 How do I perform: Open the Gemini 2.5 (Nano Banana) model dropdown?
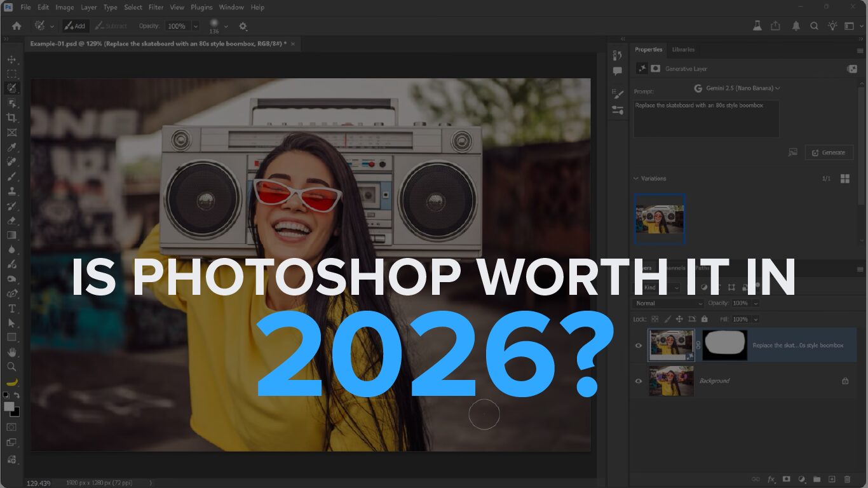click(x=737, y=88)
